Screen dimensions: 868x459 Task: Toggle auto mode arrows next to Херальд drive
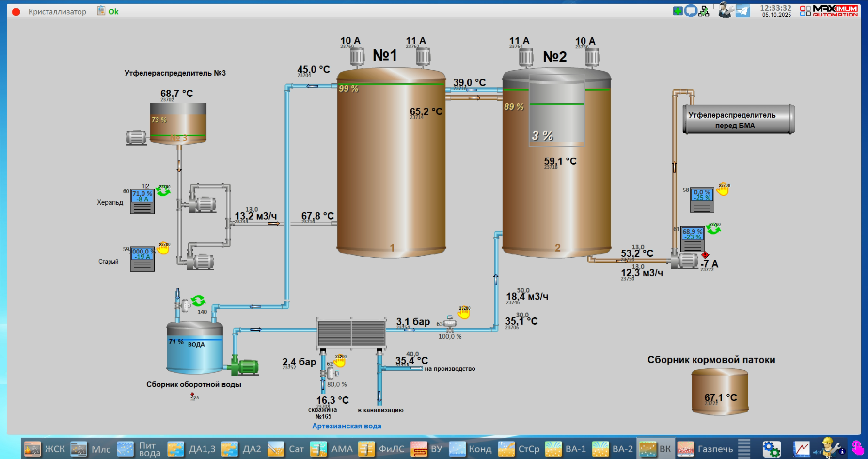click(x=163, y=191)
